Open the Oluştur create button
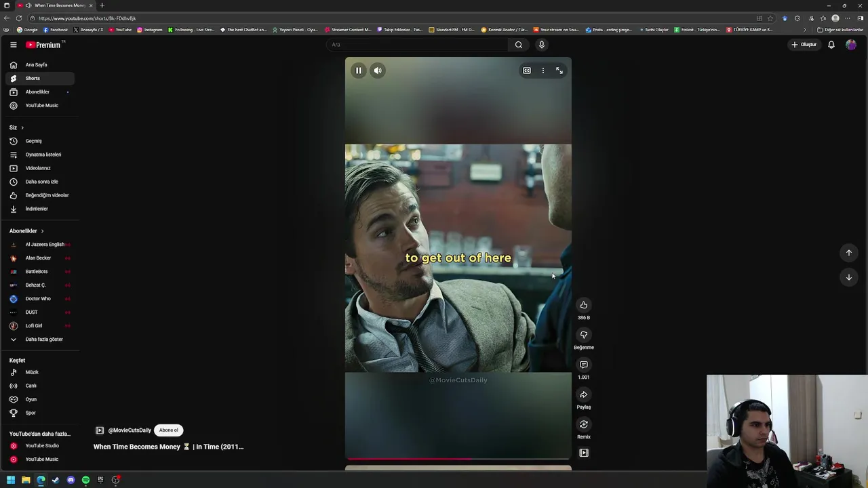Image resolution: width=868 pixels, height=488 pixels. [x=804, y=45]
